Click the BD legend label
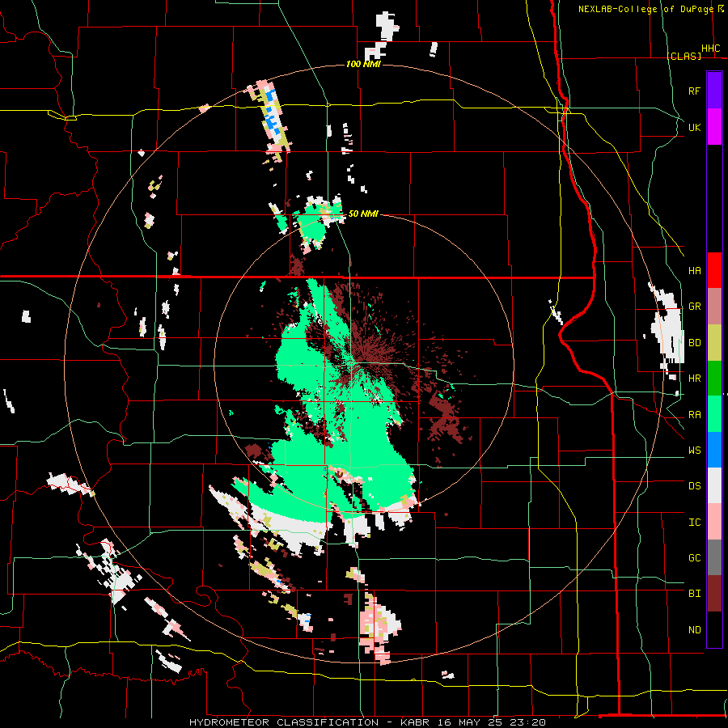The image size is (728, 728). click(694, 343)
